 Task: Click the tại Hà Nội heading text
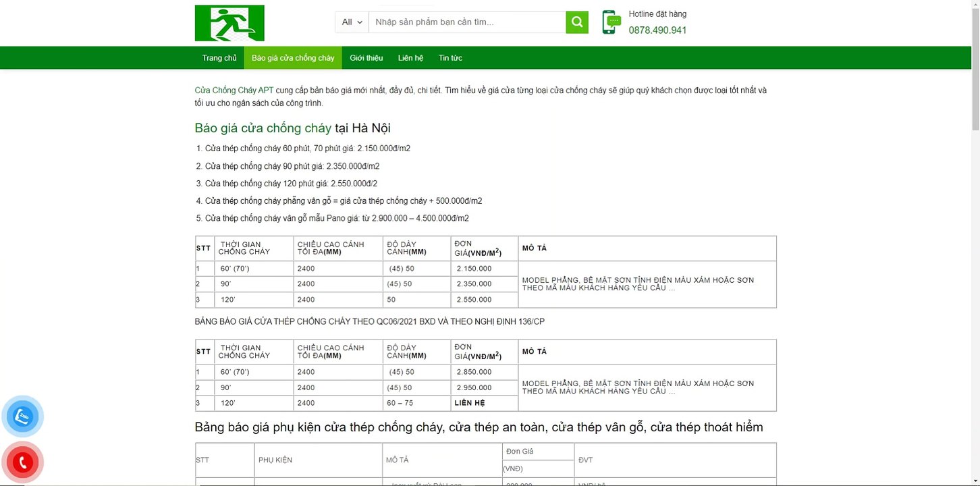point(362,128)
